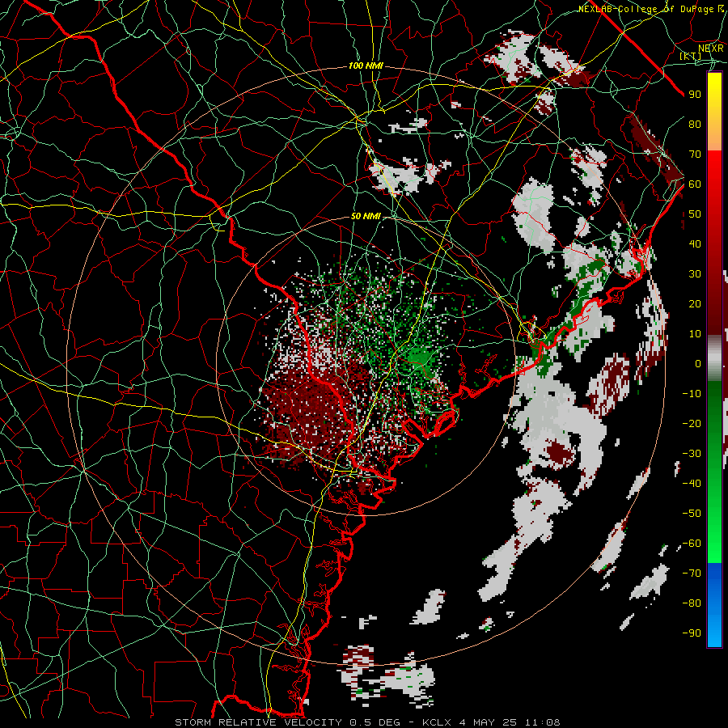This screenshot has height=728, width=728.
Task: Click the -50 value on velocity scale
Action: [692, 514]
